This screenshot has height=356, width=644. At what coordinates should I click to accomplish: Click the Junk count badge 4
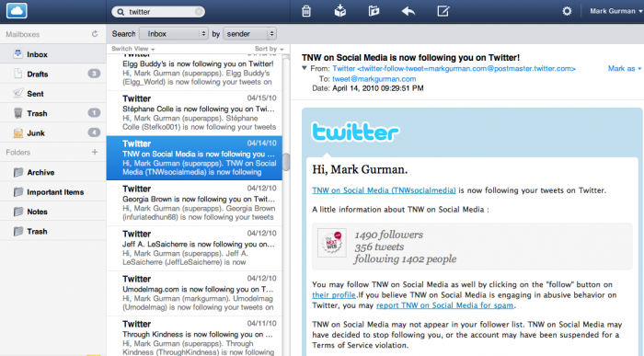point(94,132)
